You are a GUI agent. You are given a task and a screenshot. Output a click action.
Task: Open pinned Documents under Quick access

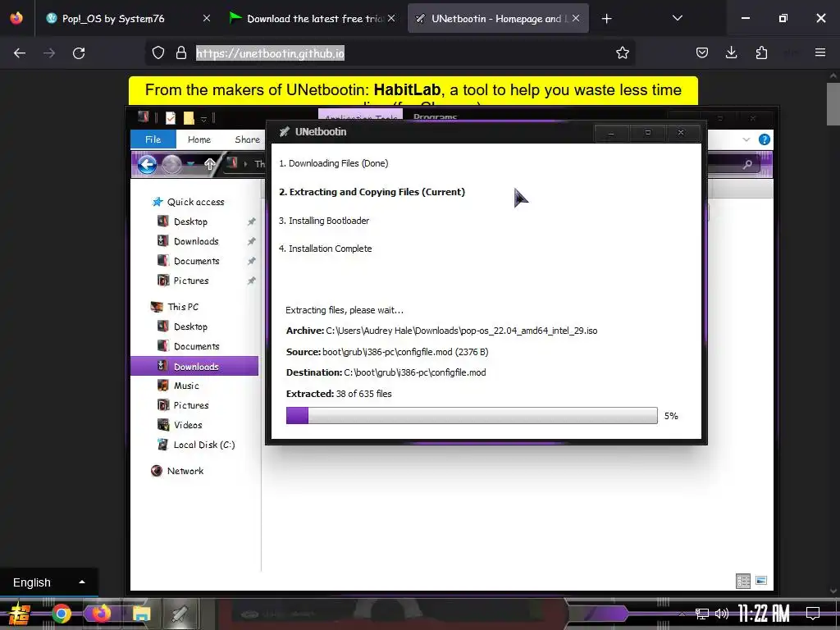point(197,261)
